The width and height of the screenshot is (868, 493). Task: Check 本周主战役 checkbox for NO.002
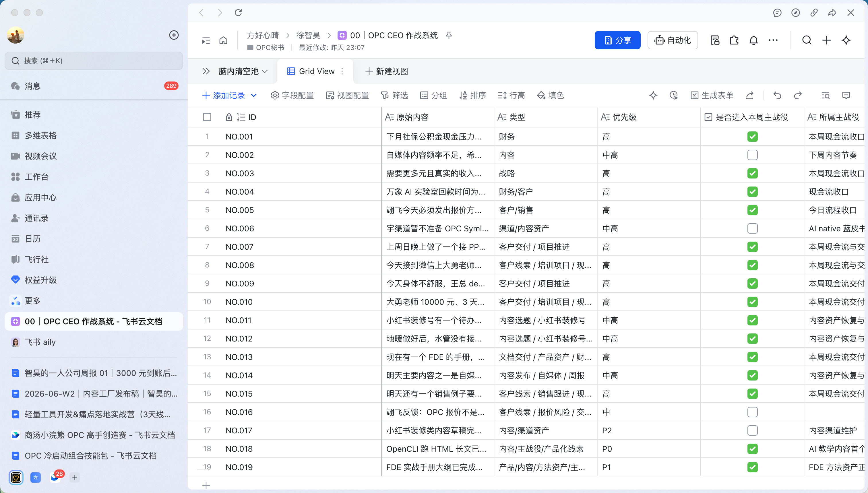point(753,155)
